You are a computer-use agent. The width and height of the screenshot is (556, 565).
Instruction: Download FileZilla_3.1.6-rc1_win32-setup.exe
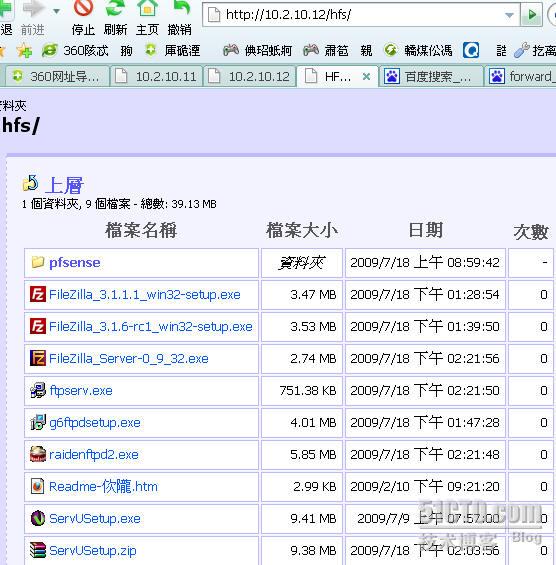pyautogui.click(x=151, y=327)
